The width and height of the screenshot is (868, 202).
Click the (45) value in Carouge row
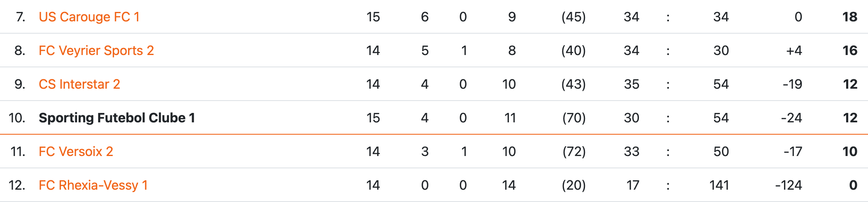coord(573,17)
